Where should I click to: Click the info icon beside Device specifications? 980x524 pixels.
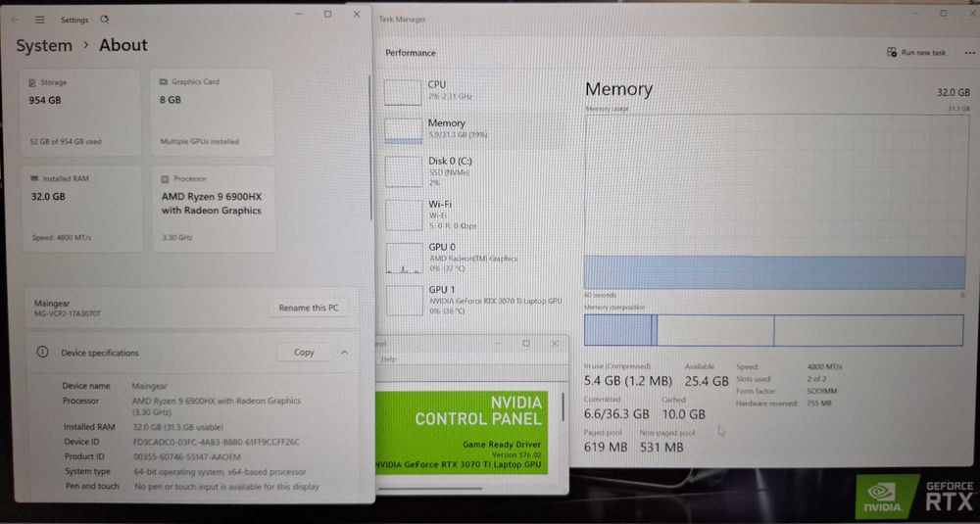[42, 353]
